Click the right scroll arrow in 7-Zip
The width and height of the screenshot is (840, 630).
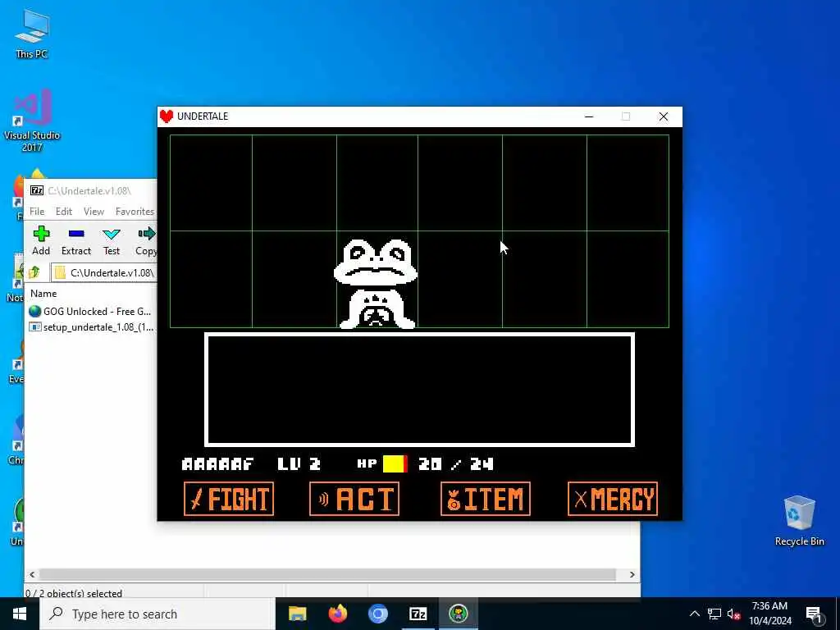[632, 574]
